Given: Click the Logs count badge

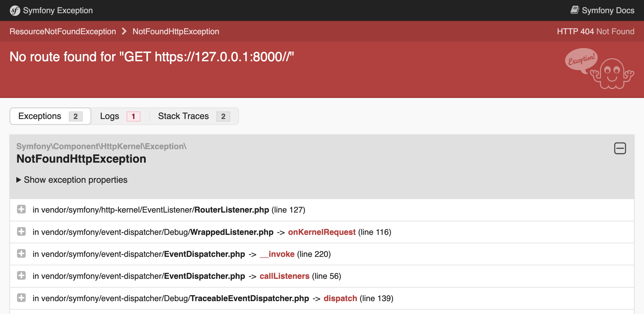Looking at the screenshot, I should pyautogui.click(x=133, y=116).
